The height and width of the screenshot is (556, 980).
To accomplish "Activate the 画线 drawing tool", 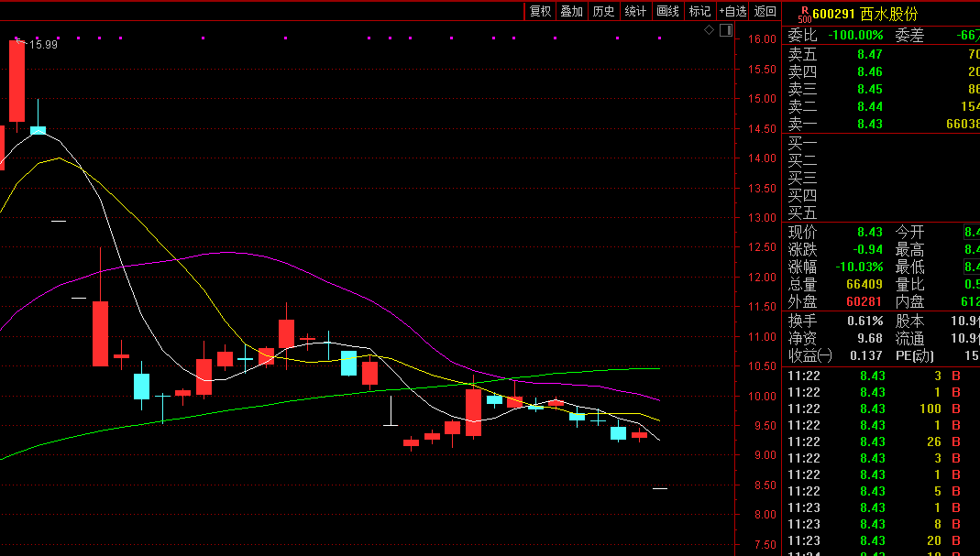I will (667, 11).
